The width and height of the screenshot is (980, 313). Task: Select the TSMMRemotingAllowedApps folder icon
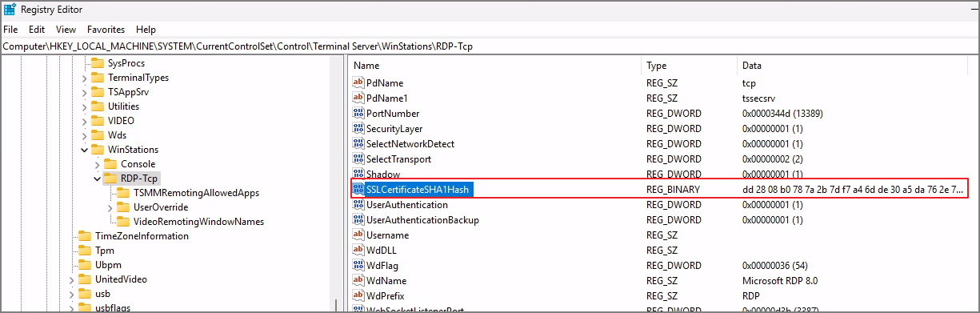pyautogui.click(x=123, y=193)
